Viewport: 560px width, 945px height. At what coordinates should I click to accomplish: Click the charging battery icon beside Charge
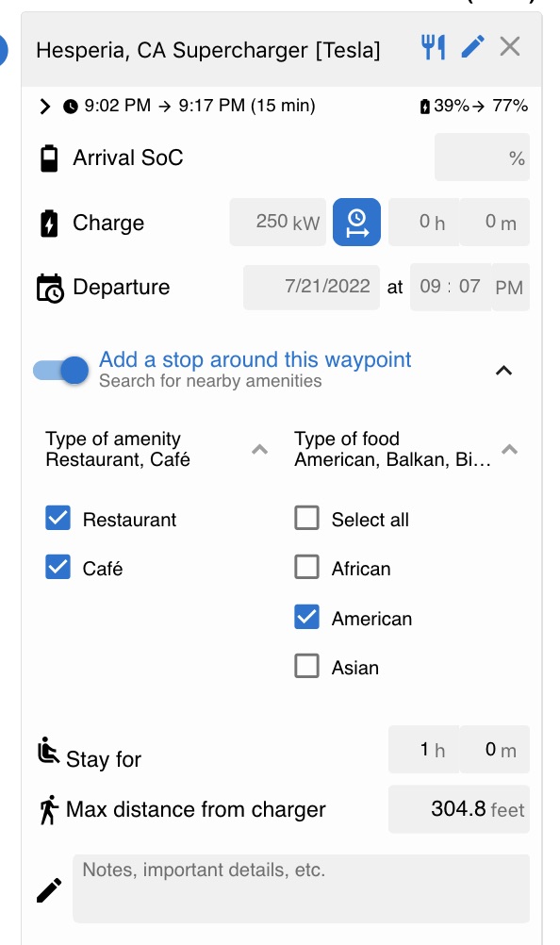[x=49, y=223]
